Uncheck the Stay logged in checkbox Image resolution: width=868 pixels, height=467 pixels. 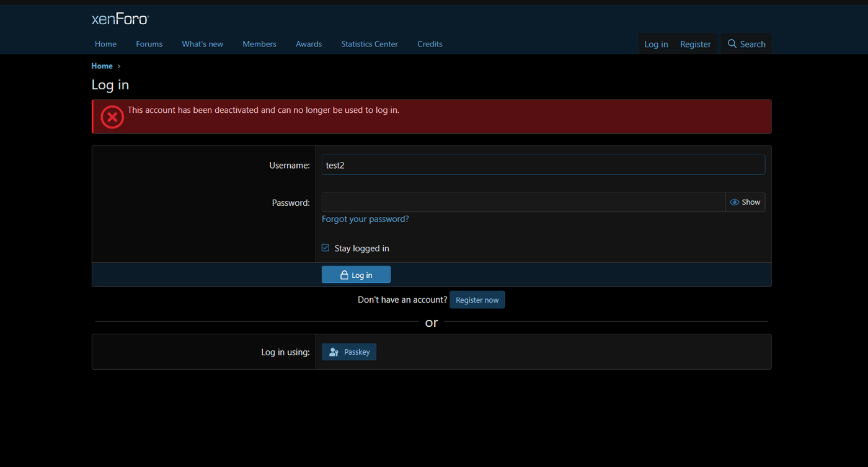click(325, 248)
